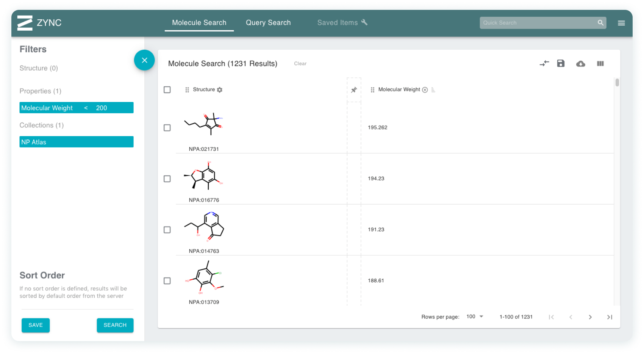Viewport: 644px width, 354px height.
Task: Click the SEARCH button in filters panel
Action: (x=115, y=325)
